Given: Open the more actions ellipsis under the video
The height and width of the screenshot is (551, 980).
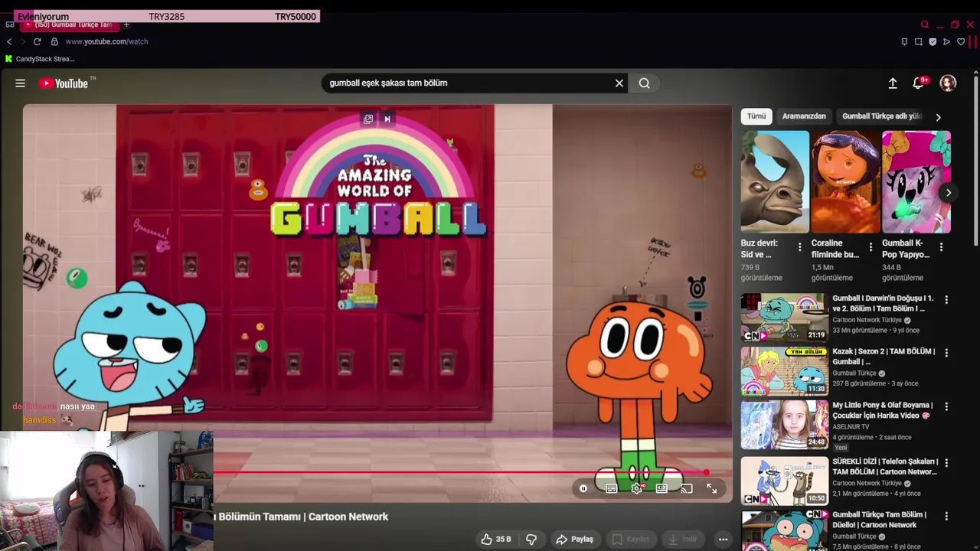Looking at the screenshot, I should 723,540.
